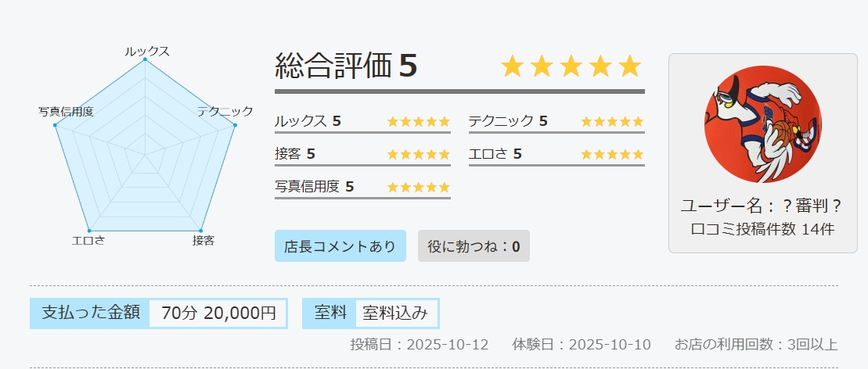This screenshot has width=868, height=369.
Task: Click the 役に勃つね vote button
Action: (x=474, y=246)
